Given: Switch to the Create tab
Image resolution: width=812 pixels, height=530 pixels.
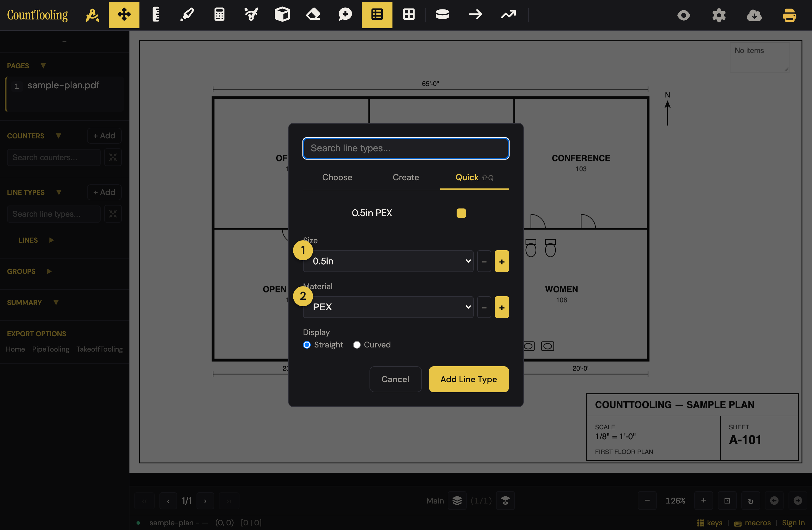Looking at the screenshot, I should tap(406, 177).
